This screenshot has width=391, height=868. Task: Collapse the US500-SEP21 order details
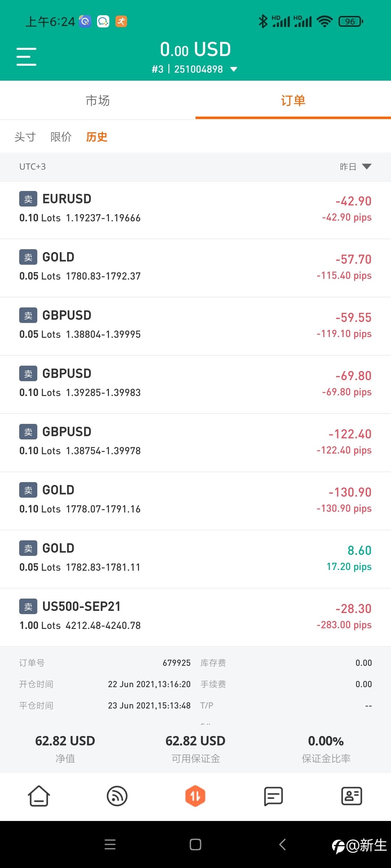click(x=195, y=617)
